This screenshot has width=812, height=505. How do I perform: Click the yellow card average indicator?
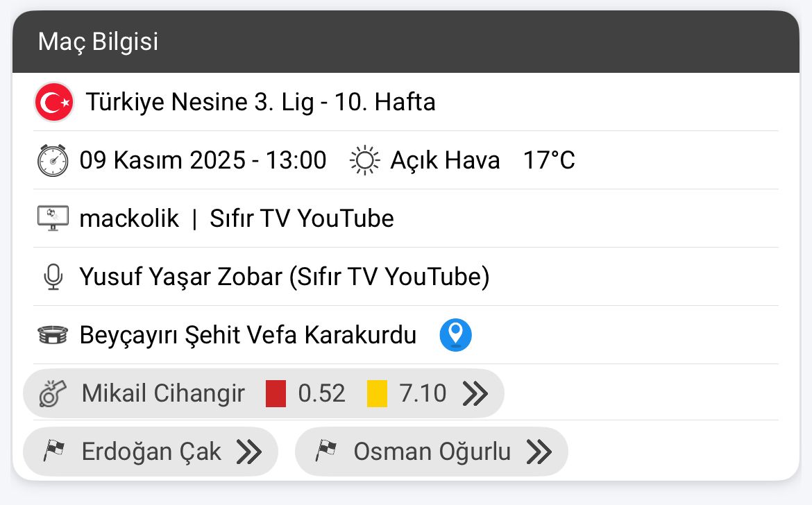click(x=378, y=394)
